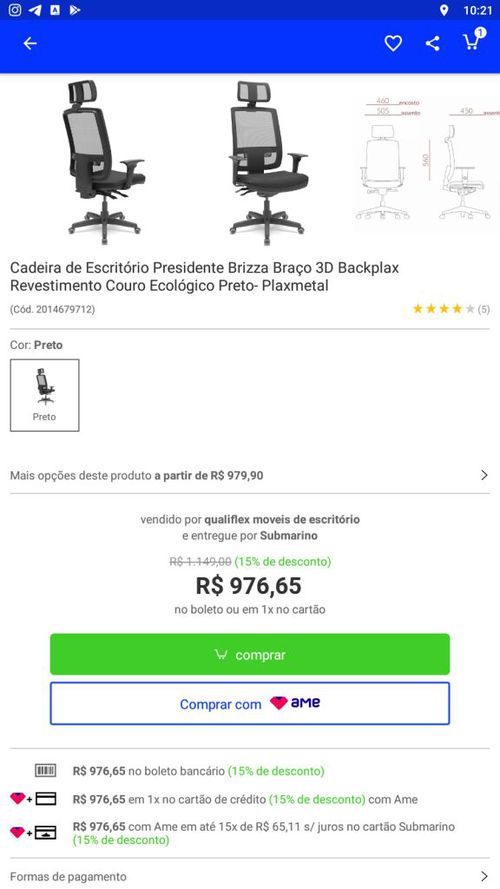
Task: Tap the share icon
Action: [x=433, y=43]
